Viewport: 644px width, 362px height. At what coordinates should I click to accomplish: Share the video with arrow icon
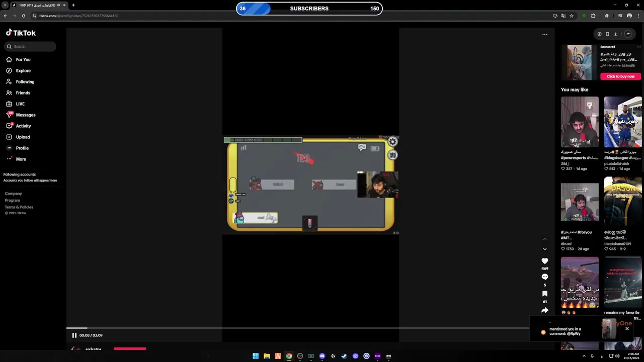tap(544, 310)
